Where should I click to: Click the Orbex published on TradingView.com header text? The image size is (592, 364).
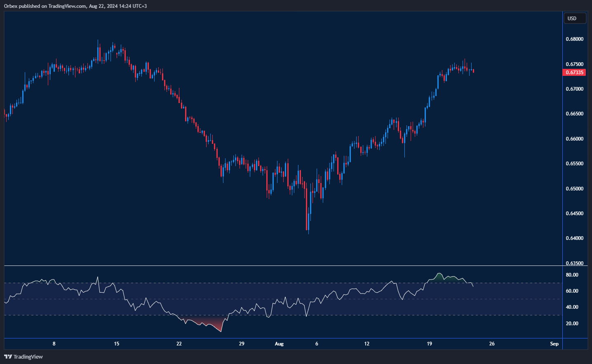click(75, 6)
